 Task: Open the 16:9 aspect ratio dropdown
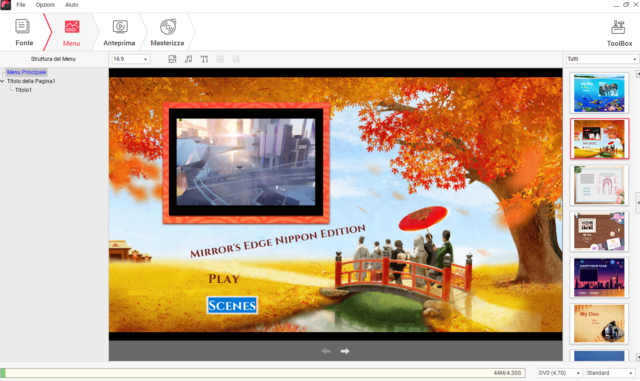(131, 59)
